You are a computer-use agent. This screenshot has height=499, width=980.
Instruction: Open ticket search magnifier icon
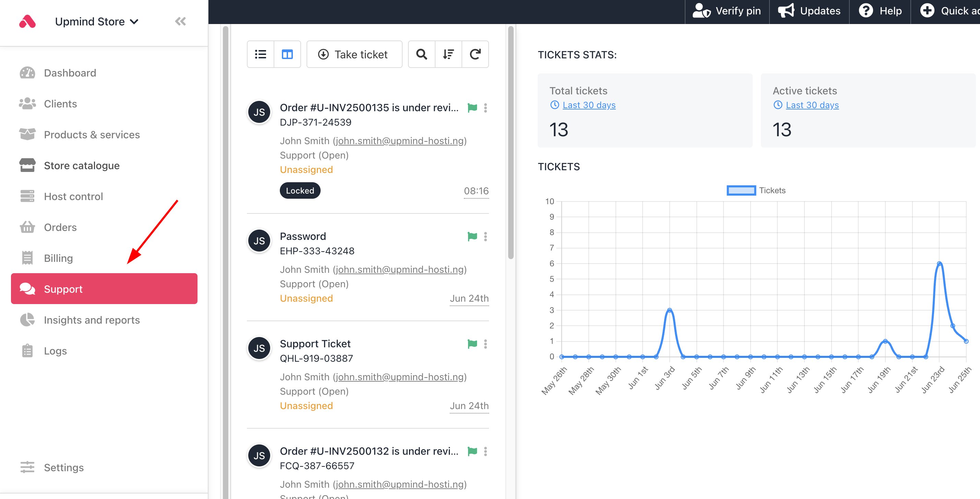coord(421,55)
